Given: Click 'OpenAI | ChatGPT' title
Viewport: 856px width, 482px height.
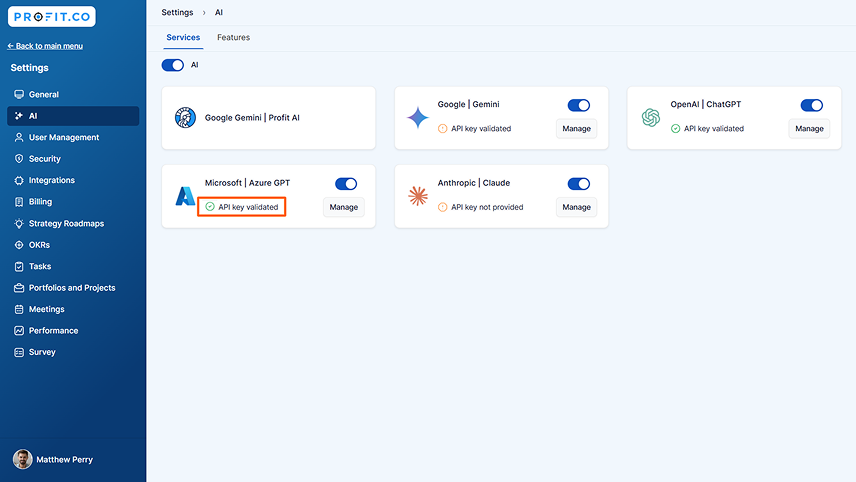Looking at the screenshot, I should [x=706, y=104].
